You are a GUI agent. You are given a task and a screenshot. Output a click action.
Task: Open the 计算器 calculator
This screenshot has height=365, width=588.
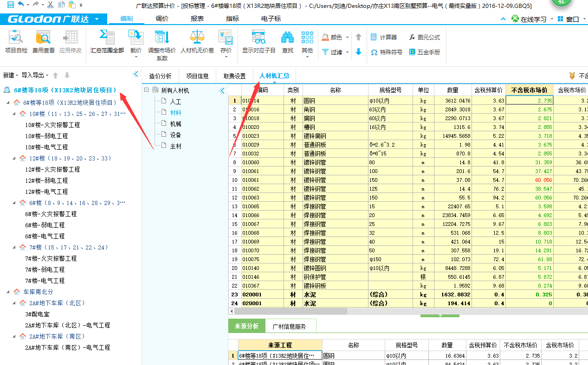click(x=383, y=37)
